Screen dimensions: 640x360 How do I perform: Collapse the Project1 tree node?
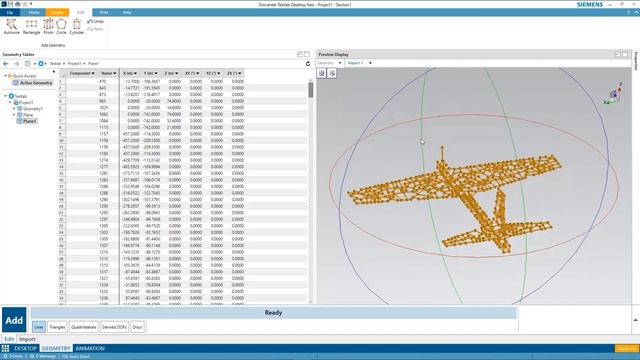10,102
